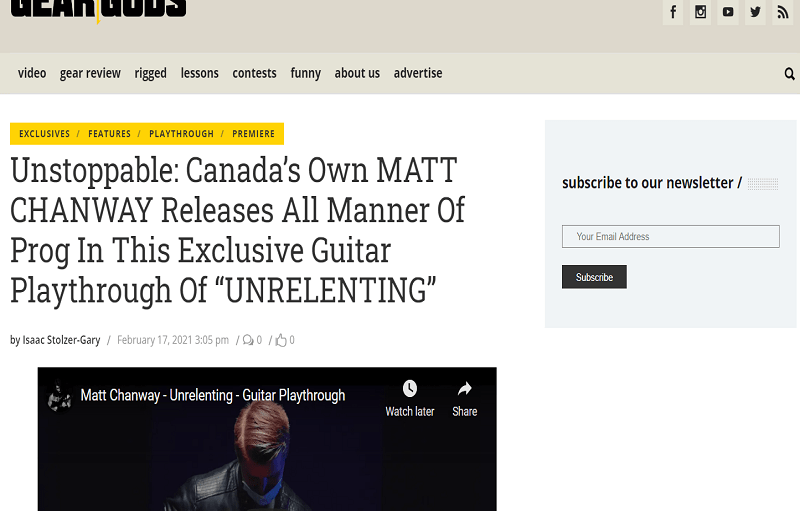800x511 pixels.
Task: Click the Watch later clock icon
Action: (410, 390)
